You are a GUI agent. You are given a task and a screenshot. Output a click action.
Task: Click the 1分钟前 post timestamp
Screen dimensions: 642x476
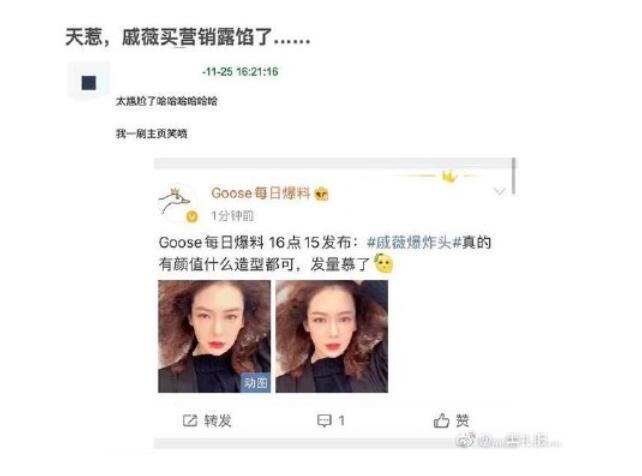(x=232, y=216)
